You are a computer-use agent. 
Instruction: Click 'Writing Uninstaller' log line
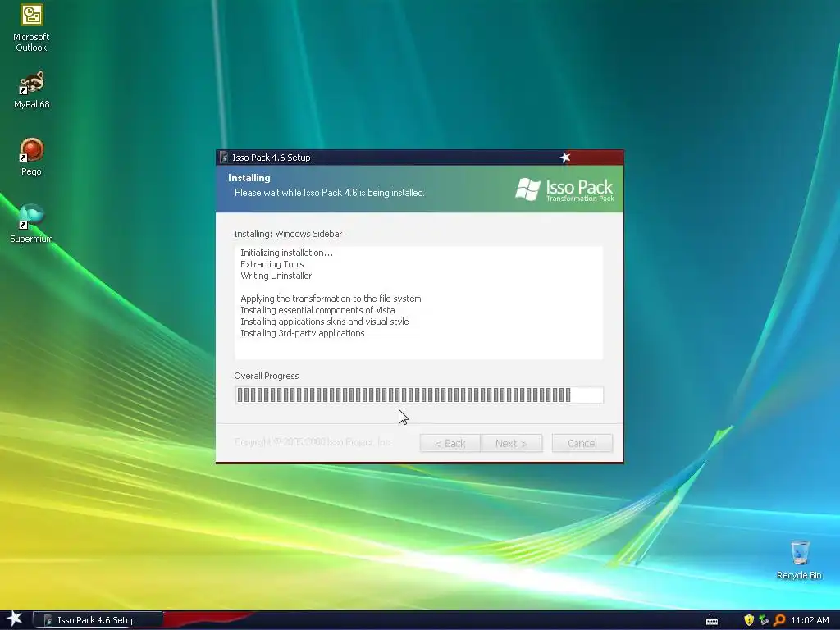pyautogui.click(x=276, y=276)
